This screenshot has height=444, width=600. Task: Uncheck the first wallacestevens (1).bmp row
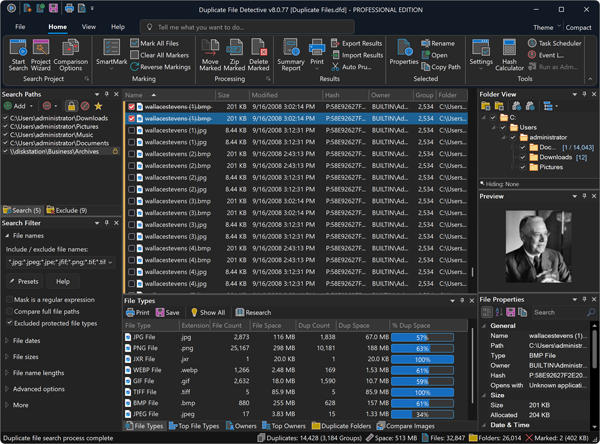click(132, 107)
